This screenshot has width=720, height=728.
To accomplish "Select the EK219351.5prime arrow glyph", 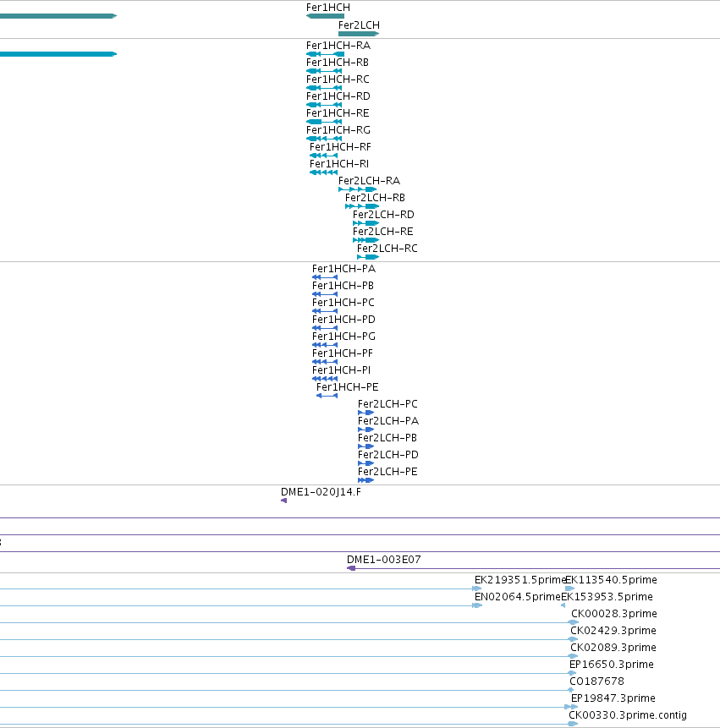I will pos(477,588).
